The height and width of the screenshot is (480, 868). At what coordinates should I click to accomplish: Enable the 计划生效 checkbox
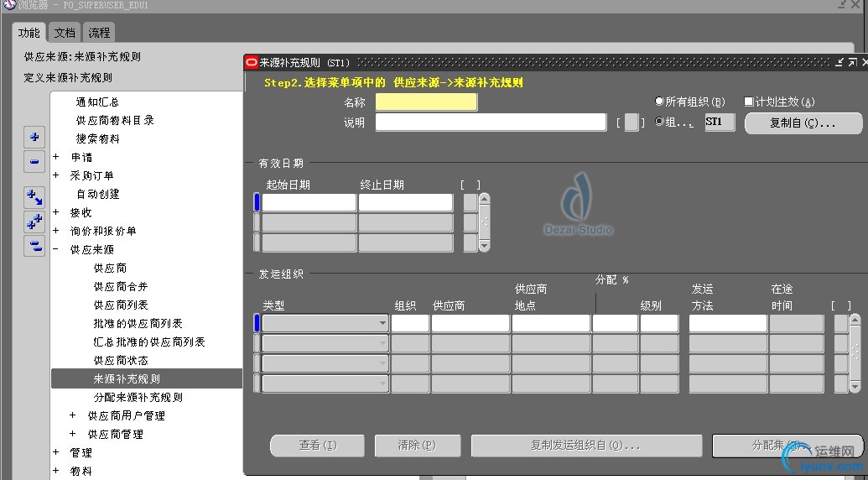coord(749,102)
